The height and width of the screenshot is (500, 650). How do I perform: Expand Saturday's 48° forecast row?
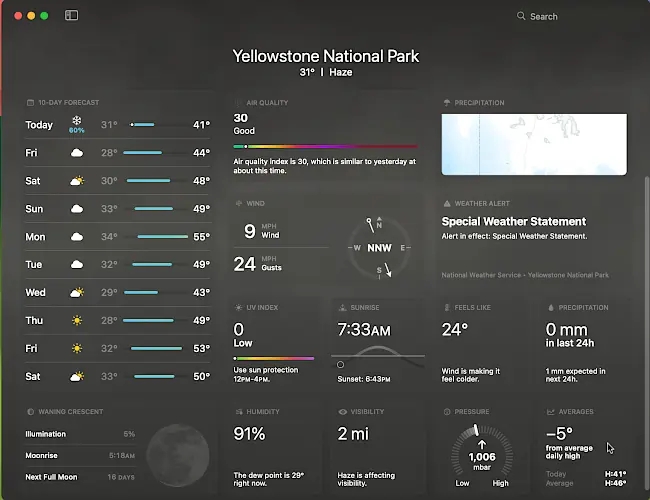tap(120, 181)
